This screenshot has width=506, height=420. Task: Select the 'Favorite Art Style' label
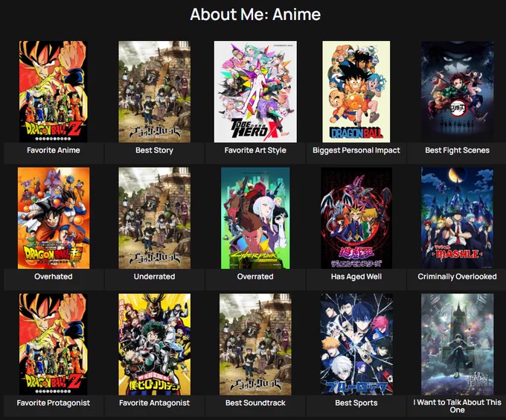click(255, 150)
